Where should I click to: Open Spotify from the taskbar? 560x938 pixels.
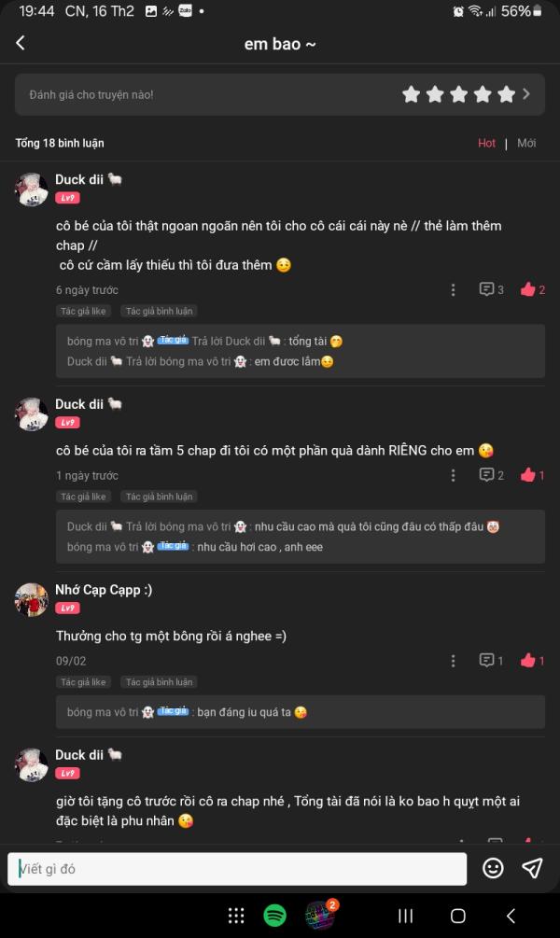coord(274,916)
